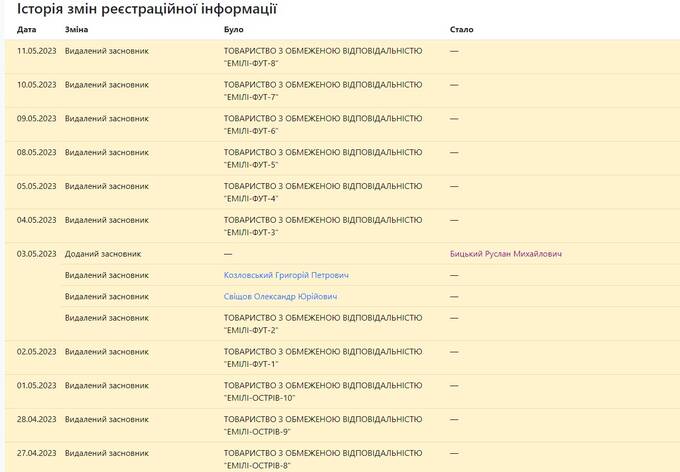Select the 11.05.2023 date entry
The image size is (680, 472).
coord(36,51)
